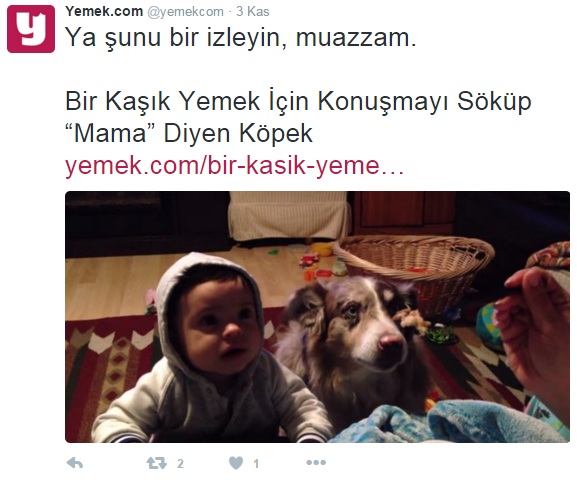Reply to the tweet using the arrow icon
The image size is (577, 480).
pos(75,463)
